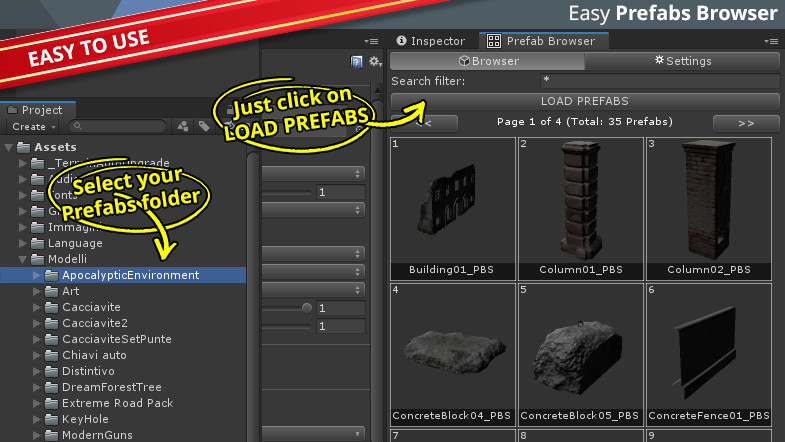This screenshot has height=442, width=785.
Task: Click the Cacciavite2 folder icon
Action: tap(52, 323)
